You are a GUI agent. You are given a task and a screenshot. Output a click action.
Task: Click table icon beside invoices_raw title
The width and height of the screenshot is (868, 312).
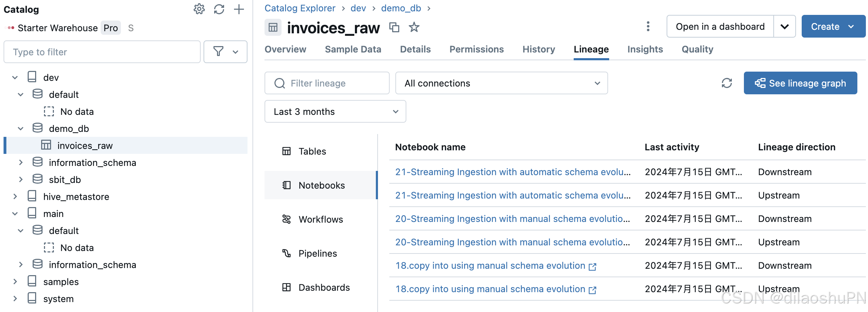click(273, 27)
